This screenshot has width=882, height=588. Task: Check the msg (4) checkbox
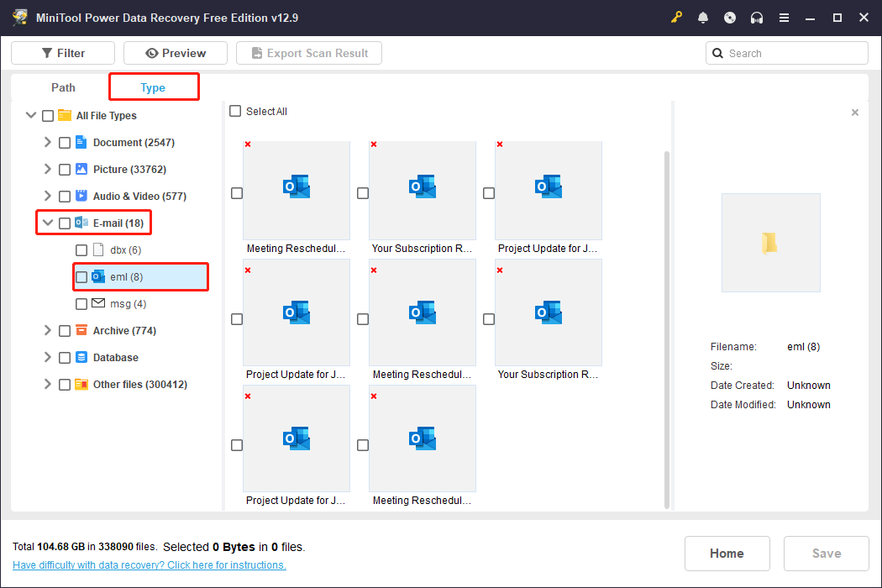[81, 304]
